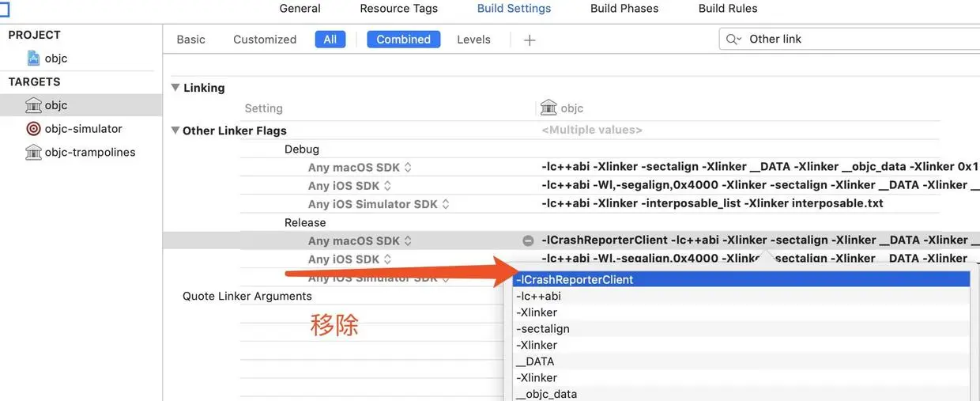Click the Setting column header
The width and height of the screenshot is (980, 401).
(x=263, y=108)
